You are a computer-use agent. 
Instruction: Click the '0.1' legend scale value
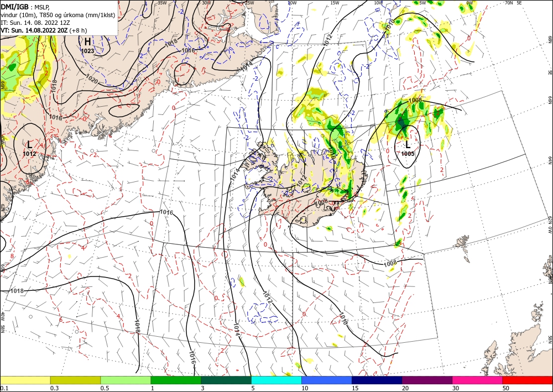click(x=4, y=388)
